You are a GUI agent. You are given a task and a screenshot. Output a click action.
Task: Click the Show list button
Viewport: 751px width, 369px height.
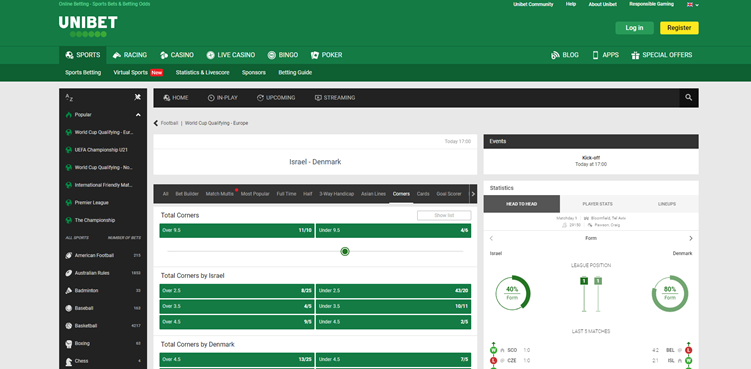(444, 216)
